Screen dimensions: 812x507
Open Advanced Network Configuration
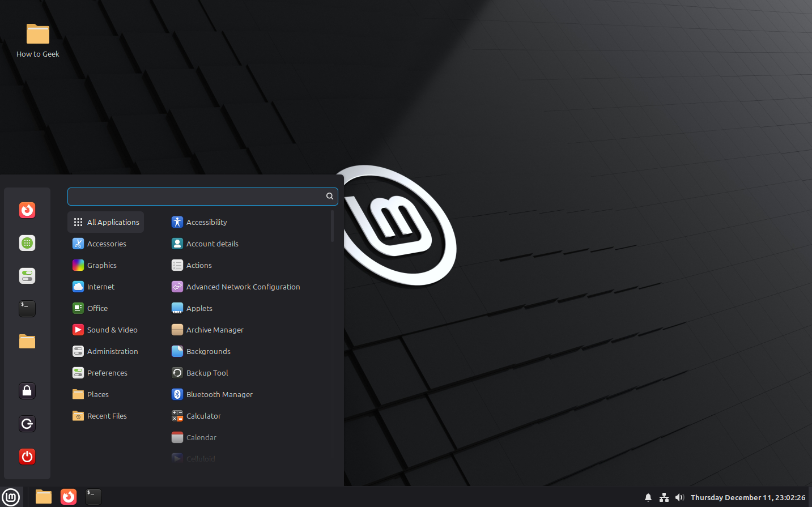coord(243,287)
